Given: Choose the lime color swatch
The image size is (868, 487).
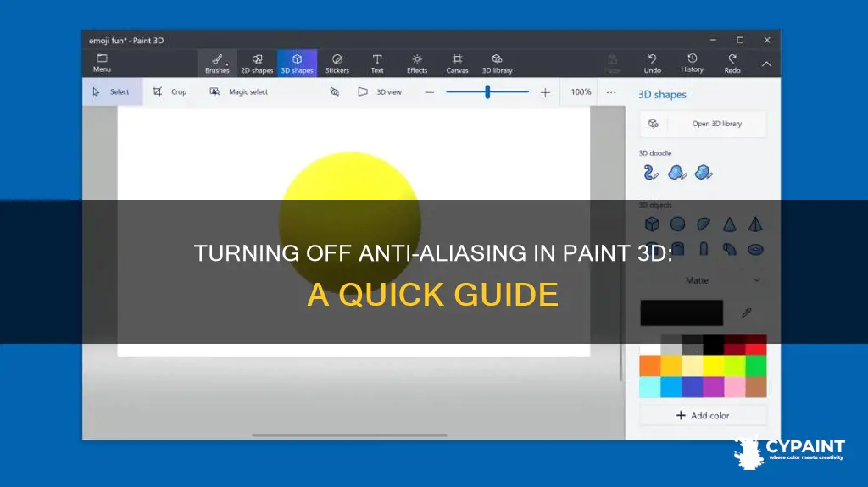Looking at the screenshot, I should (735, 366).
